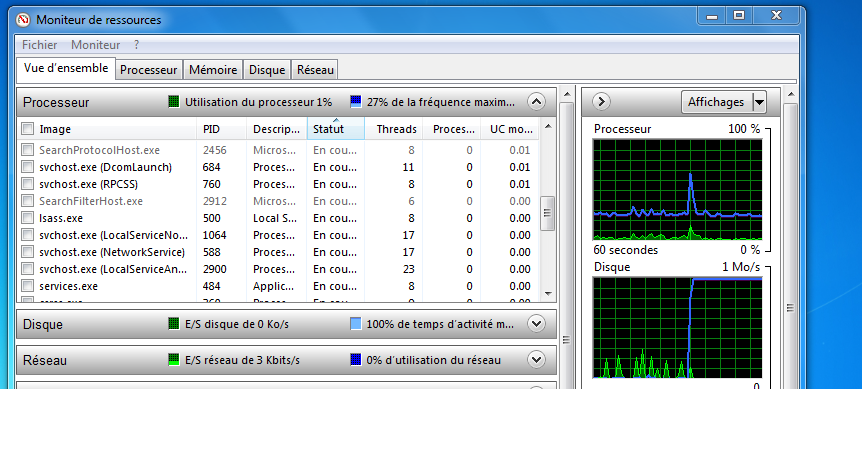Viewport: 862px width, 460px height.
Task: Click the Resource Monitor title bar icon
Action: point(20,18)
